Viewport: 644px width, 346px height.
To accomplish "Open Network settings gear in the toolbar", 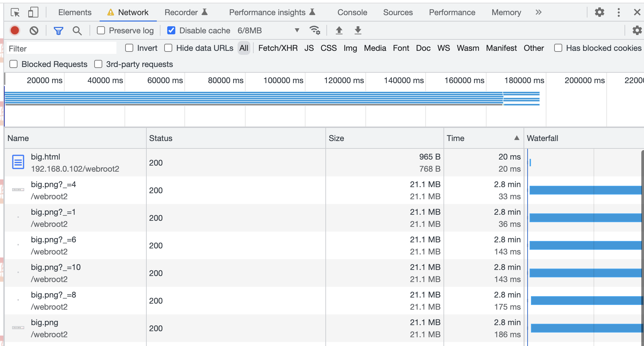I will pyautogui.click(x=637, y=30).
